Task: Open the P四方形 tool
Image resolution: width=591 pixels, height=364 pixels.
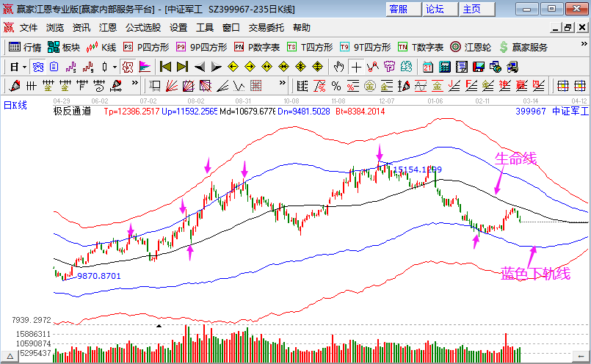Action: (x=146, y=47)
